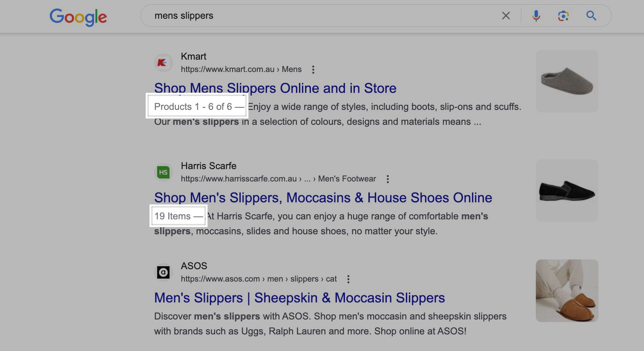
Task: Click the Harris Scarfe site name
Action: click(209, 166)
